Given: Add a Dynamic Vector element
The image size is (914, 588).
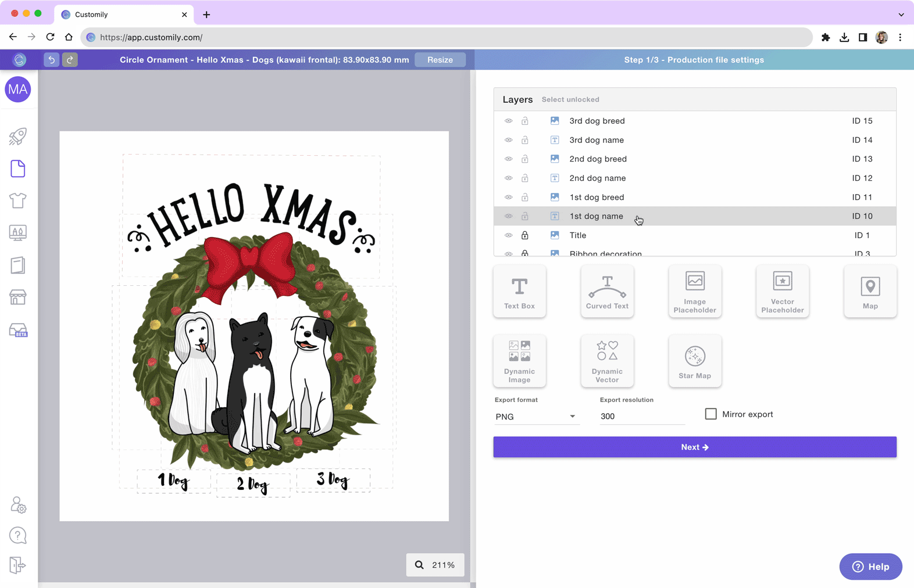Looking at the screenshot, I should 607,361.
